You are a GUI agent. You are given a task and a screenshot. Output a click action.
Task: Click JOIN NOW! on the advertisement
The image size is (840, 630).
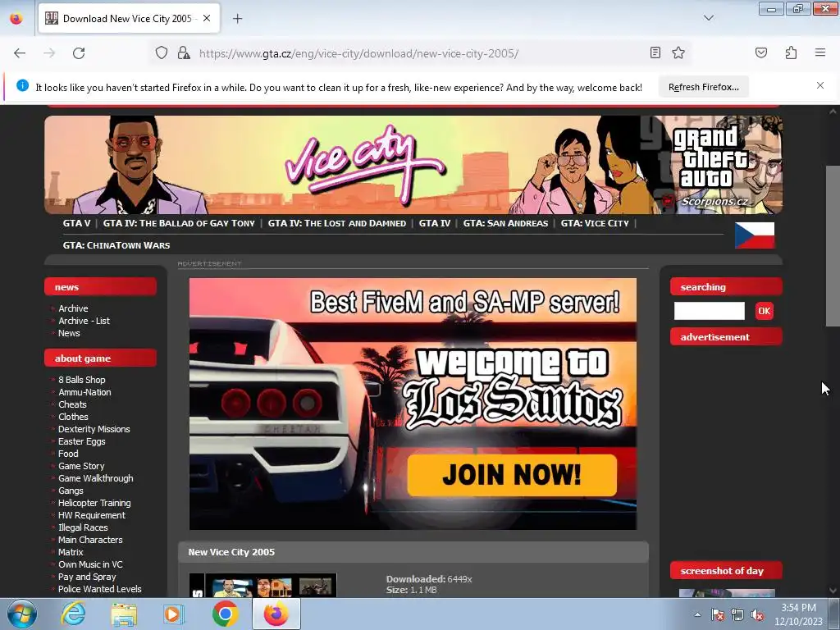512,475
